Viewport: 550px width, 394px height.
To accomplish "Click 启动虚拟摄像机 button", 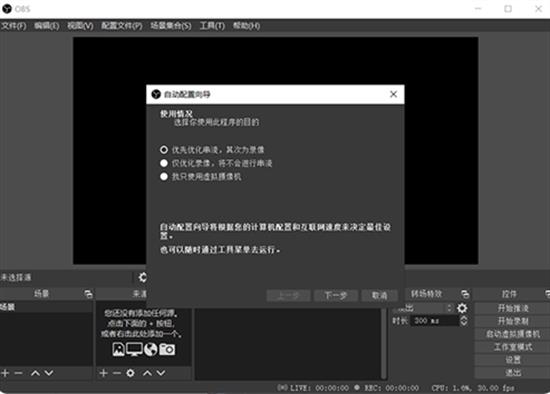I will pyautogui.click(x=513, y=334).
